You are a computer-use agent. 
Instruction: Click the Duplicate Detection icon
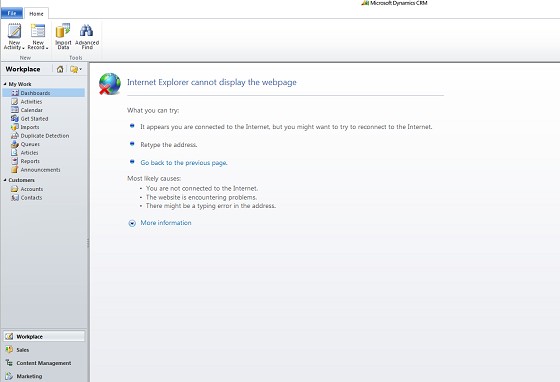(15, 136)
